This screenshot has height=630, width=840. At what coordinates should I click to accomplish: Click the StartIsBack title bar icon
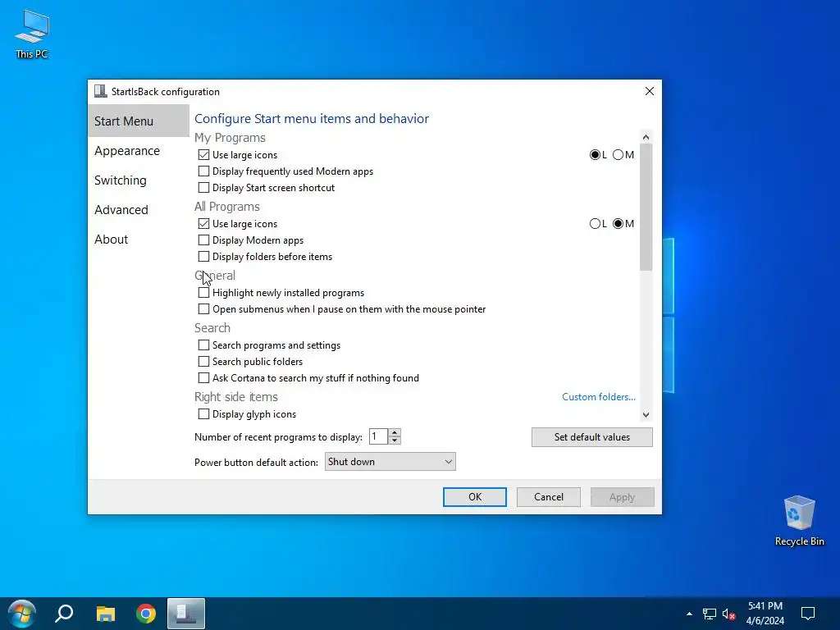pyautogui.click(x=100, y=91)
